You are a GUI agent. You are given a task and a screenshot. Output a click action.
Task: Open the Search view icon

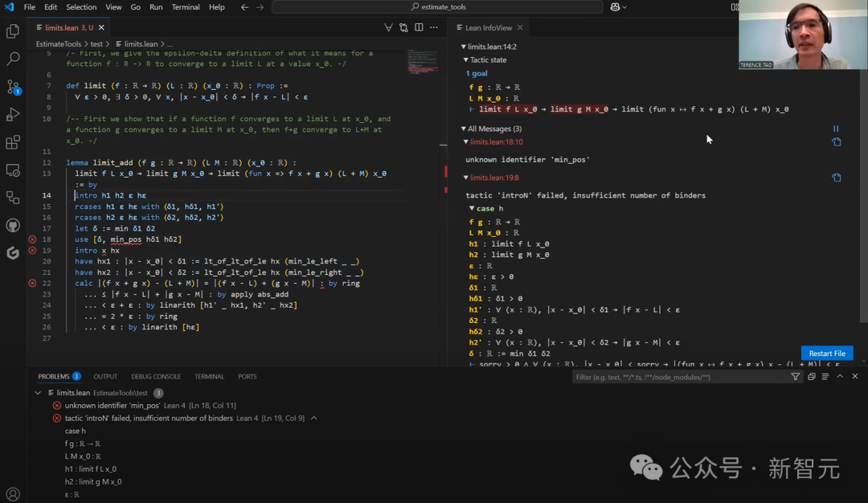(13, 59)
